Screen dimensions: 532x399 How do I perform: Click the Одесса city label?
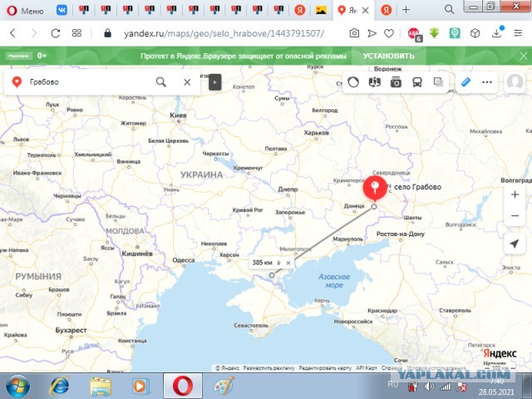point(184,260)
